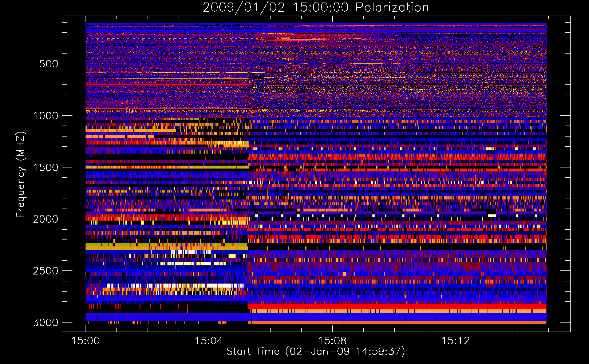Click the 3000 frequency tick label

point(46,323)
